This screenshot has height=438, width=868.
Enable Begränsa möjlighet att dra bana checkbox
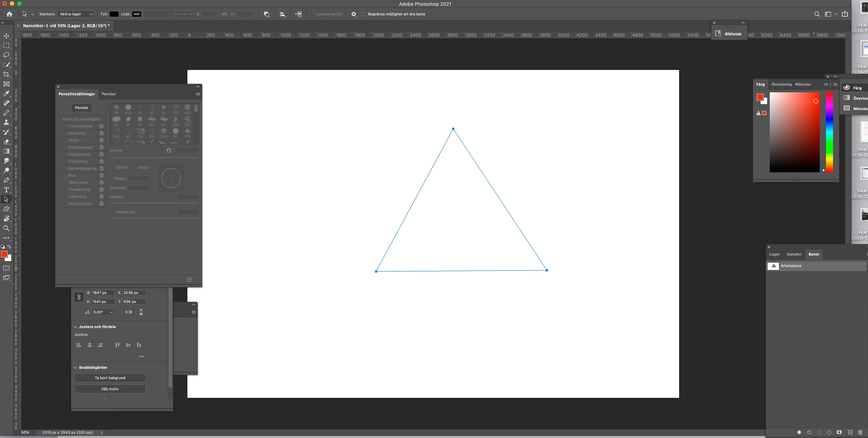pyautogui.click(x=363, y=14)
